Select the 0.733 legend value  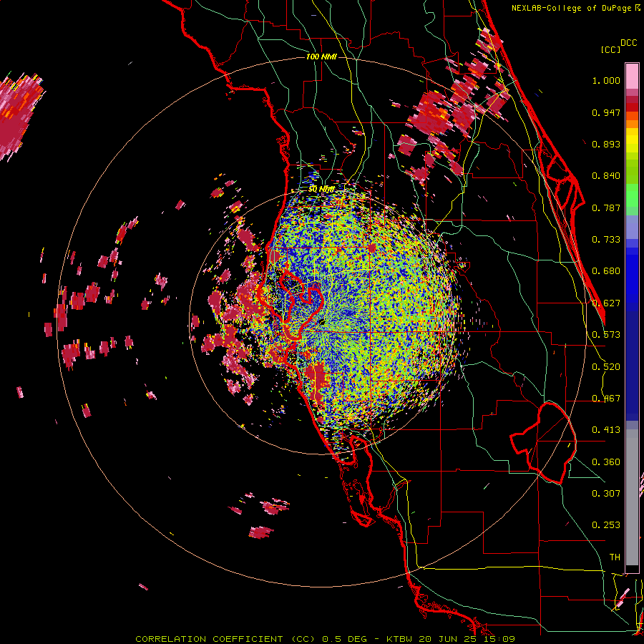606,240
